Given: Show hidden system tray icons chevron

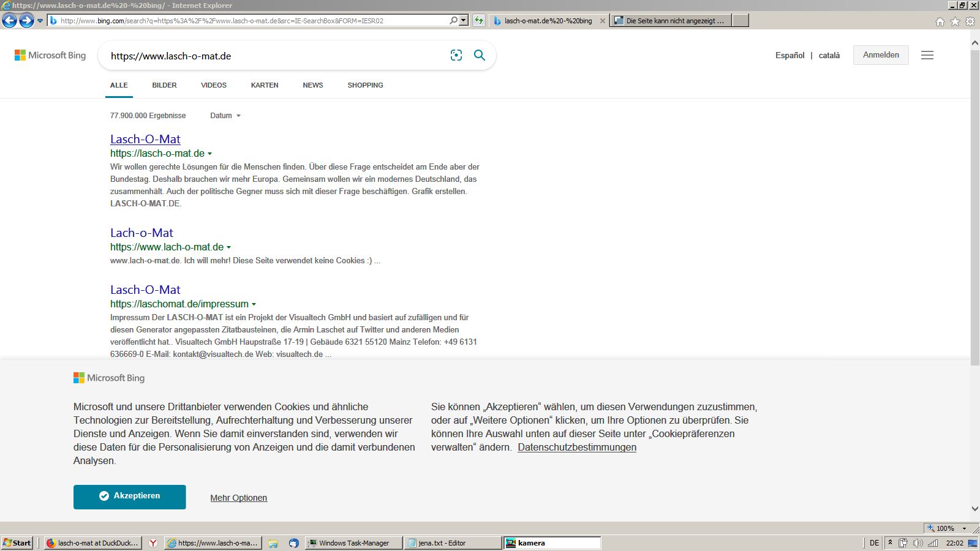Looking at the screenshot, I should (x=890, y=543).
